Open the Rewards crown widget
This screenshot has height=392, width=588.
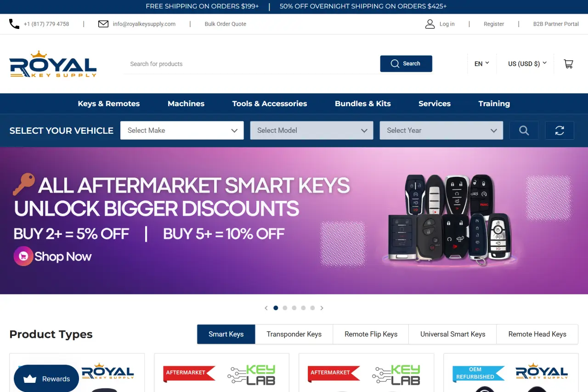coord(46,379)
